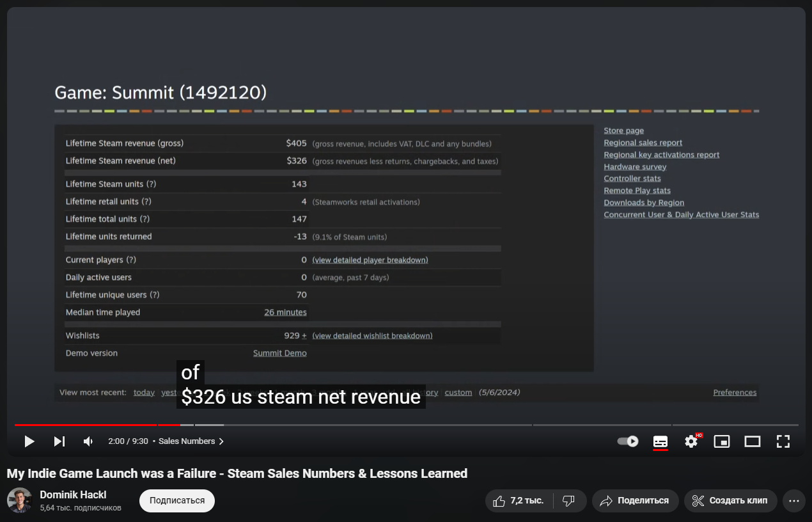Screen dimensions: 812x522
Task: Open the Summit Demo link
Action: tap(280, 353)
